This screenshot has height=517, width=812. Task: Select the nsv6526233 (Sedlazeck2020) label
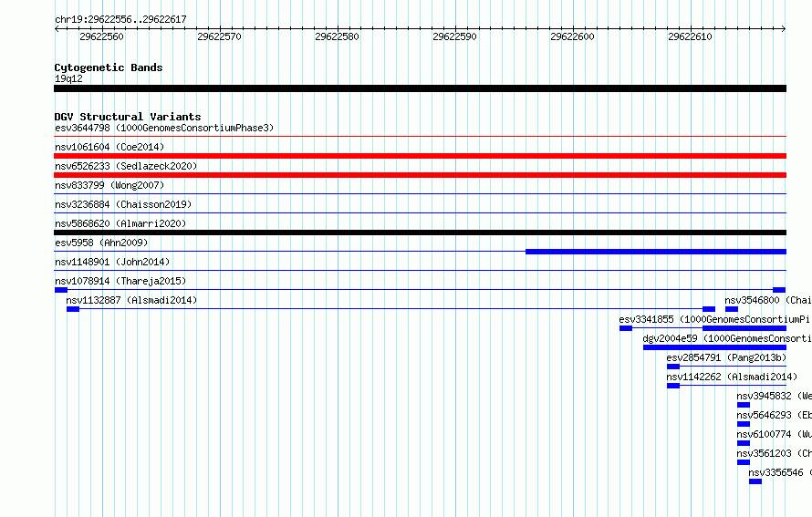pyautogui.click(x=126, y=166)
